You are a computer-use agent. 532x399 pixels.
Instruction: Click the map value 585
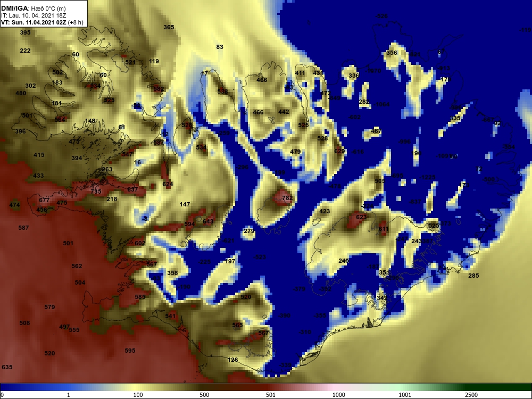[140, 297]
